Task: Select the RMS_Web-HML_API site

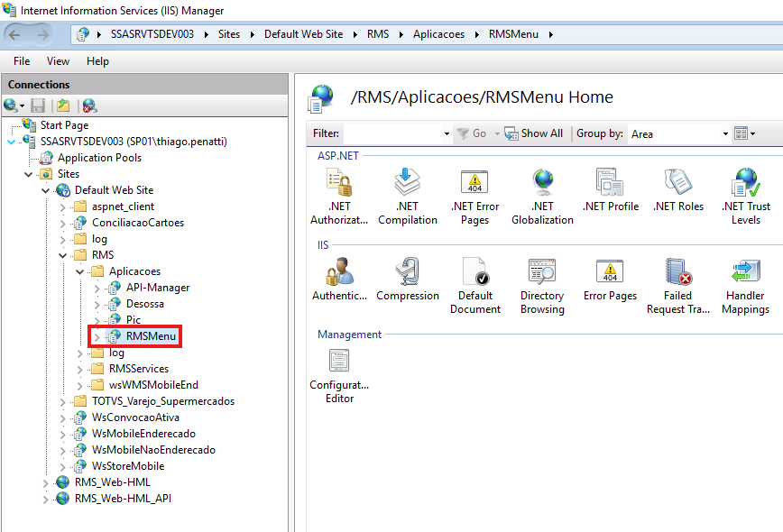Action: [123, 499]
